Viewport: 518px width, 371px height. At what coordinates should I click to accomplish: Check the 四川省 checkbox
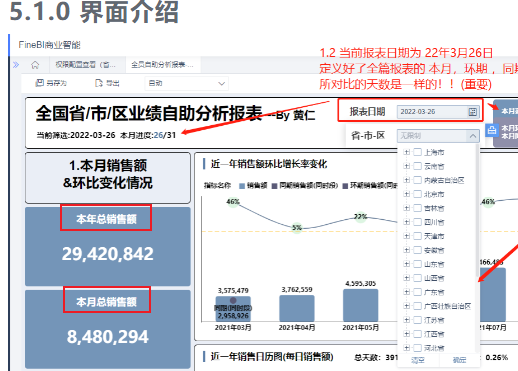pos(417,222)
